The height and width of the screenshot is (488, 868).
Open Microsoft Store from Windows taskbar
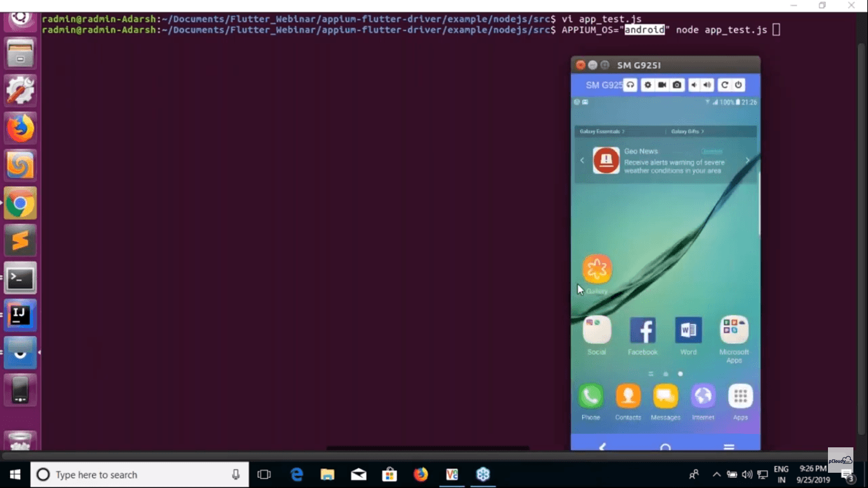[x=390, y=475]
